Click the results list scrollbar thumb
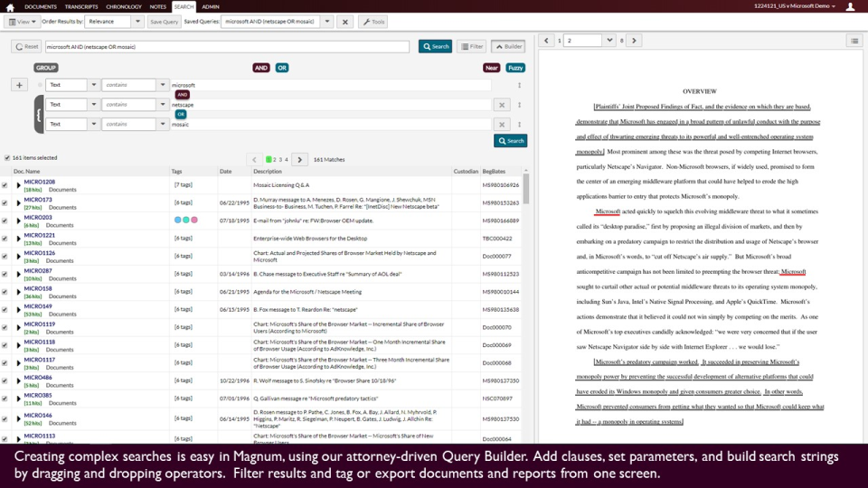Image resolution: width=868 pixels, height=488 pixels. [526, 189]
